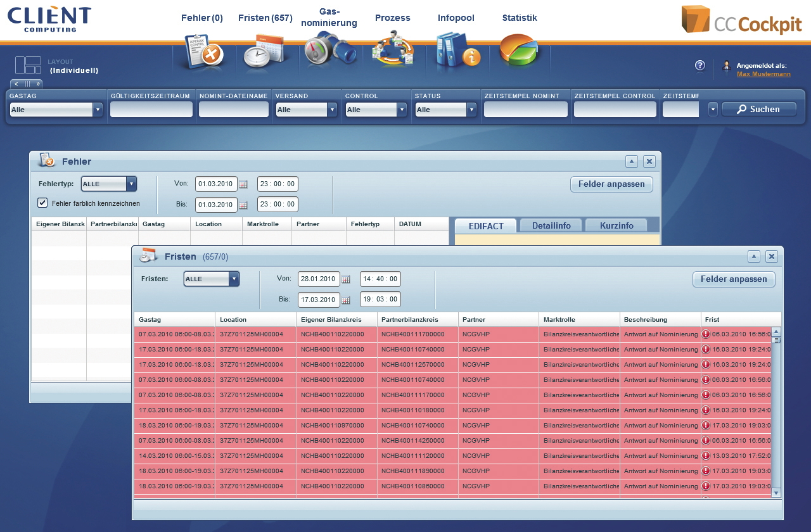811x532 pixels.
Task: Expand the Gastag filter dropdown
Action: 98,110
